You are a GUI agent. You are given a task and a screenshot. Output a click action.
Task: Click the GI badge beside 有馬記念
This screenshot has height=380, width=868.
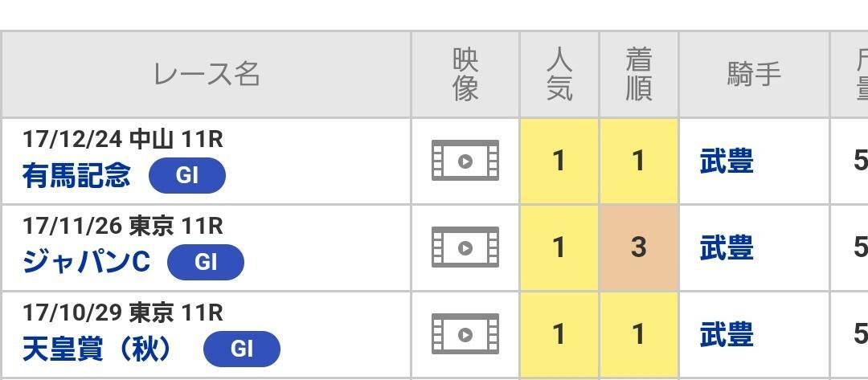click(186, 175)
